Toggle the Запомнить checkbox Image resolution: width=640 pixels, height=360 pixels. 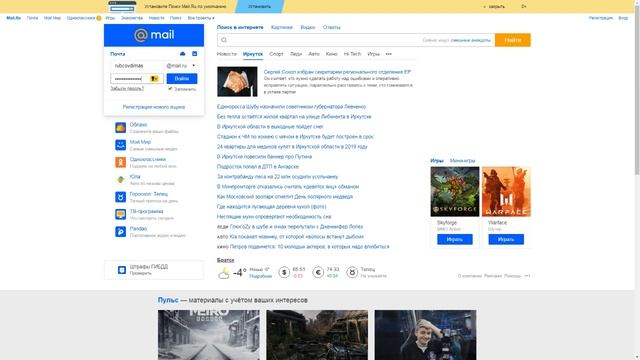tap(170, 89)
